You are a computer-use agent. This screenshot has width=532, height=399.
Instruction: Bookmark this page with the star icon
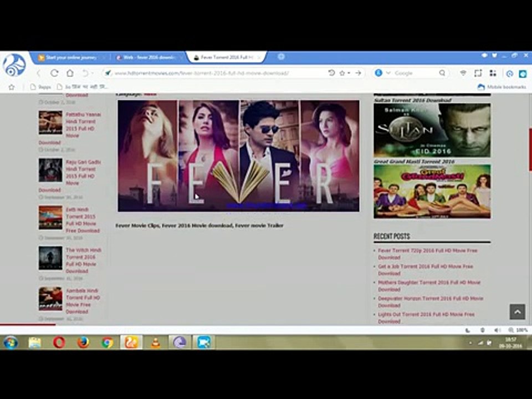(x=342, y=73)
